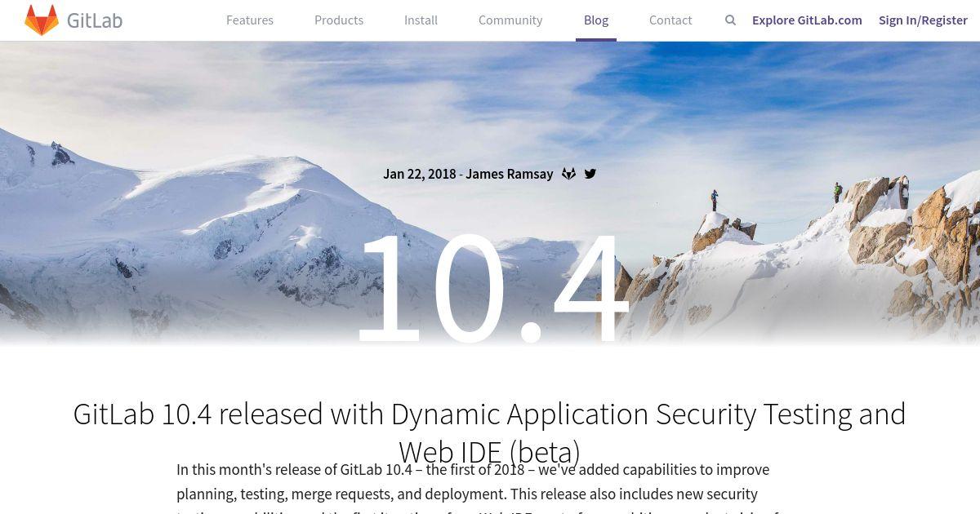Screen dimensions: 980x514
Task: Open the Contact page
Action: [670, 20]
